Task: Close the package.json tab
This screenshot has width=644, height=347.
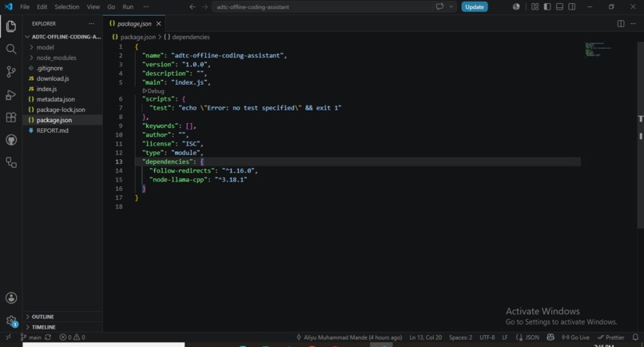Action: 158,24
